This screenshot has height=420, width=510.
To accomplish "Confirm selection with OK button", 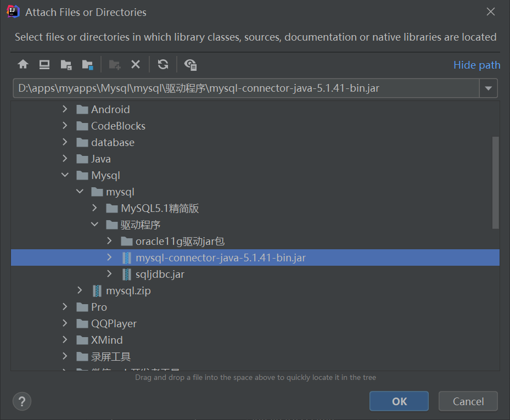I will click(399, 401).
